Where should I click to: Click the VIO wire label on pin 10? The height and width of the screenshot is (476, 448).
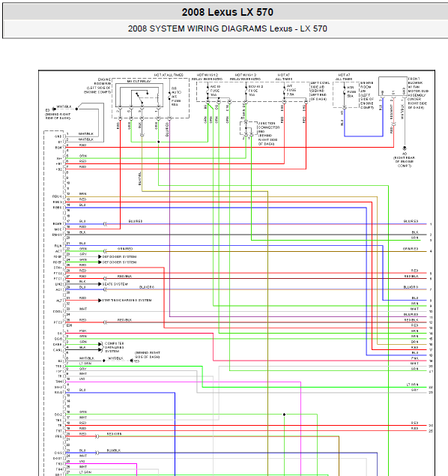click(x=82, y=379)
